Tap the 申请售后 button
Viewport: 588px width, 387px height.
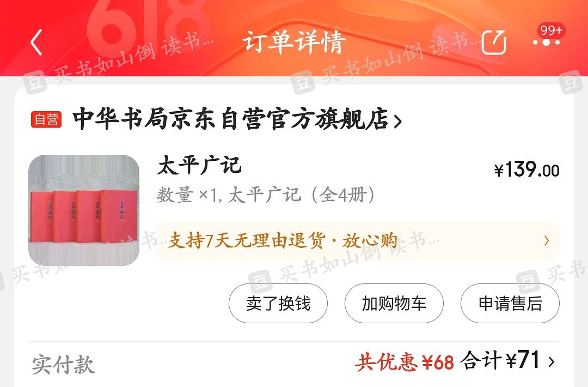coord(510,303)
